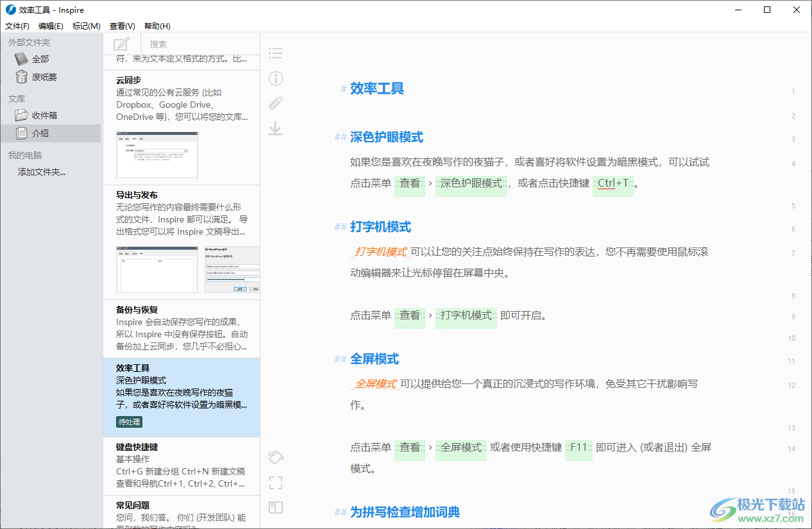The width and height of the screenshot is (812, 529).
Task: Click the tag label icon
Action: [275, 457]
